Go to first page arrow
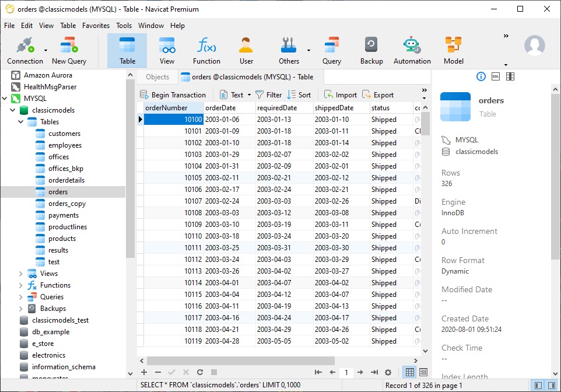The image size is (561, 392). (318, 372)
